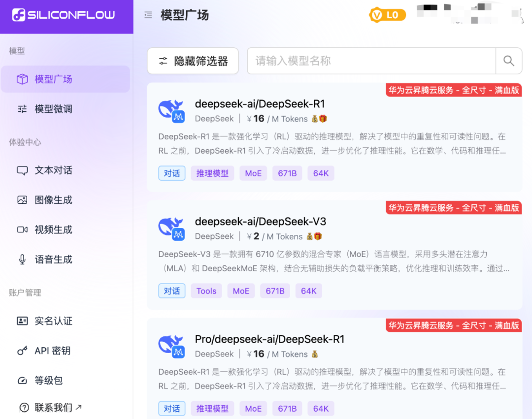Click the SiliconFlow logo
The image size is (532, 419).
click(64, 15)
